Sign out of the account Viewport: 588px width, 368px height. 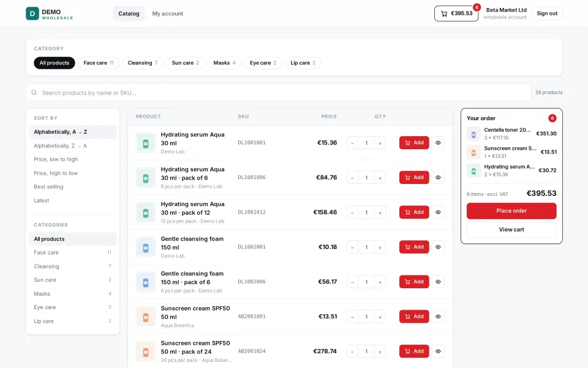547,13
